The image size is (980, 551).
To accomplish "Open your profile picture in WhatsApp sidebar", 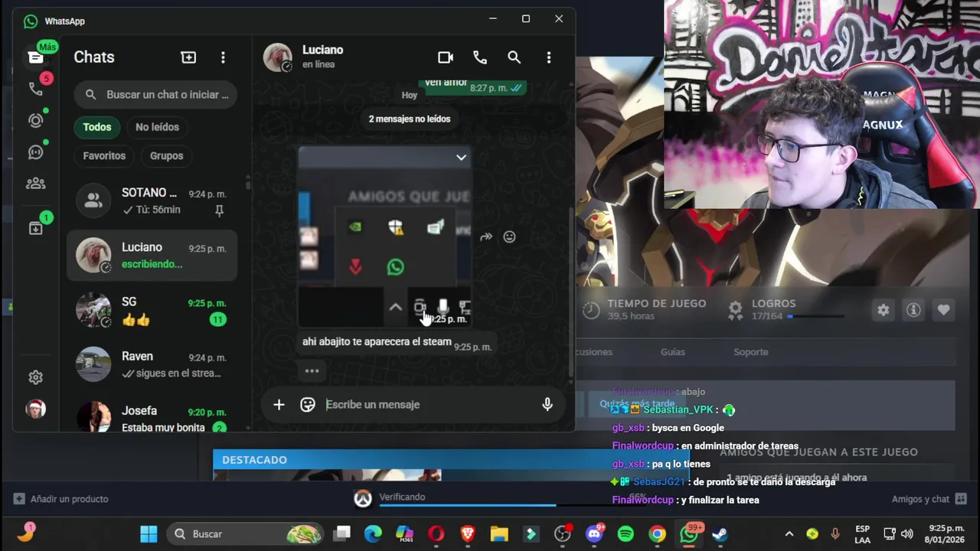I will [35, 409].
